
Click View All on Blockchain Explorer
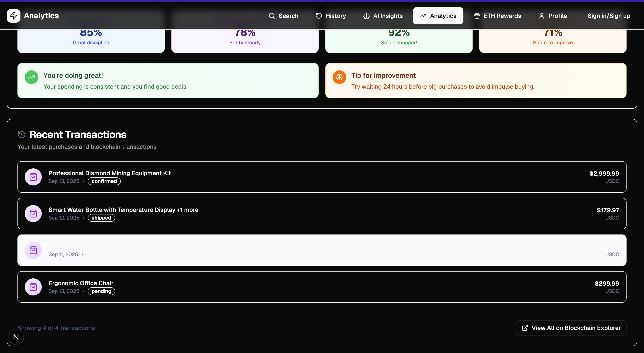[571, 328]
